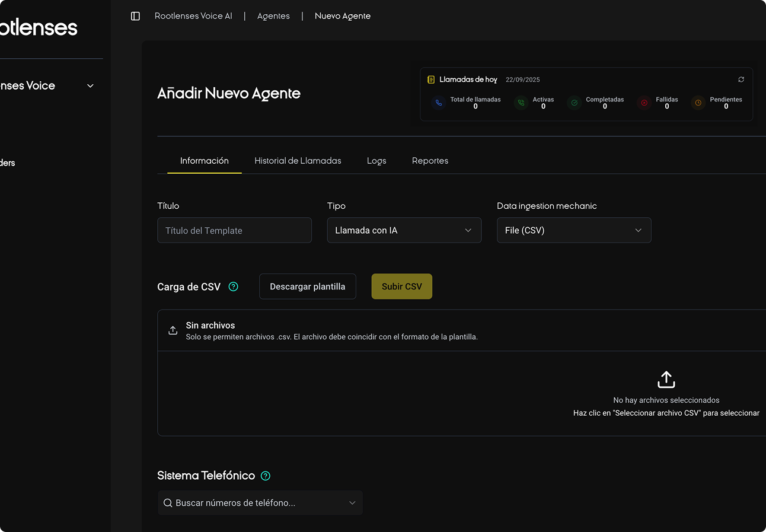Select the Logs tab

tap(376, 161)
